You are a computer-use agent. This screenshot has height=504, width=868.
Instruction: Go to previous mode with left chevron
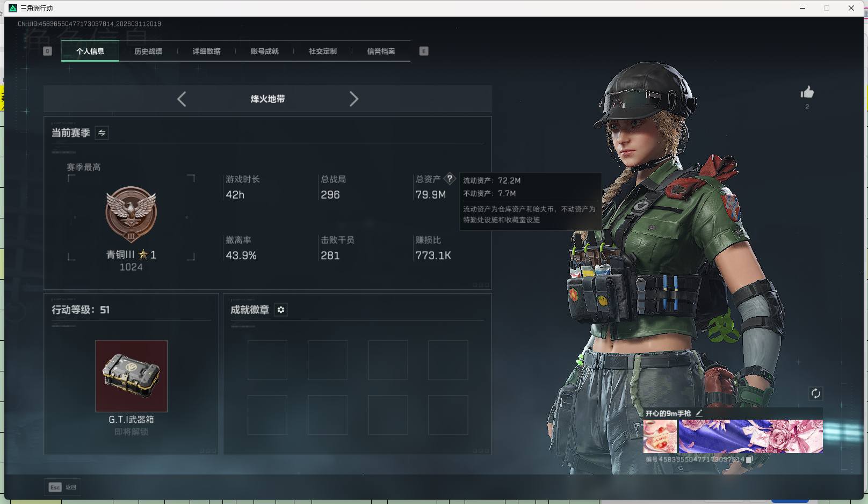pos(181,99)
